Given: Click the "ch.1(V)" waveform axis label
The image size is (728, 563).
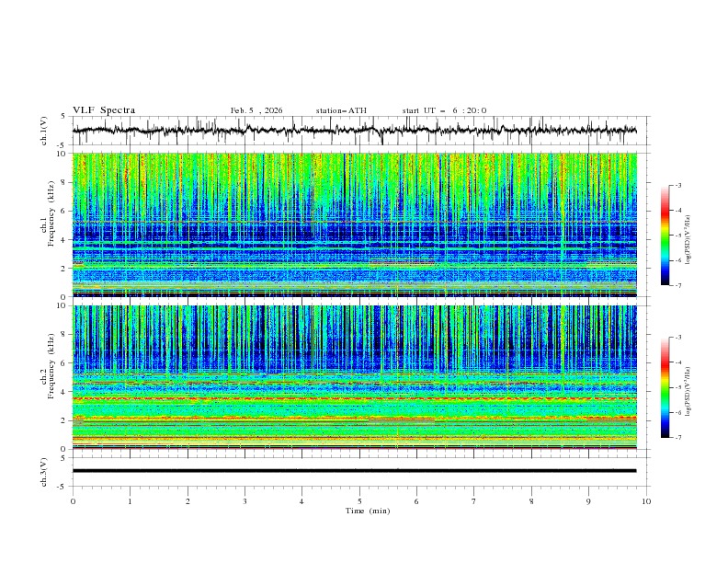Looking at the screenshot, I should click(44, 131).
